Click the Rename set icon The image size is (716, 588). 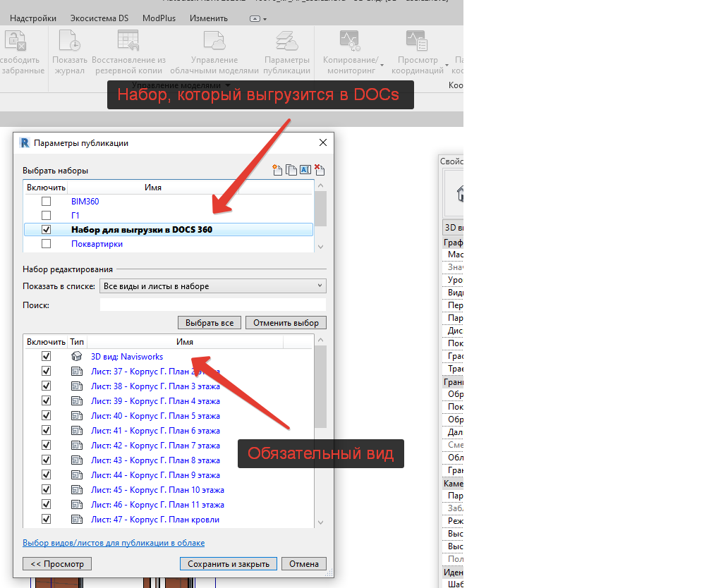305,170
